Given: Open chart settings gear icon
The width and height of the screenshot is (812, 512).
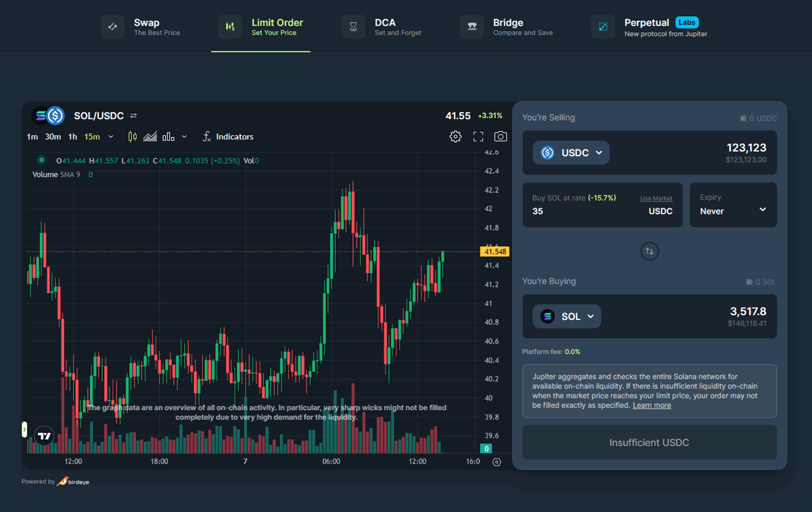Looking at the screenshot, I should [x=455, y=137].
